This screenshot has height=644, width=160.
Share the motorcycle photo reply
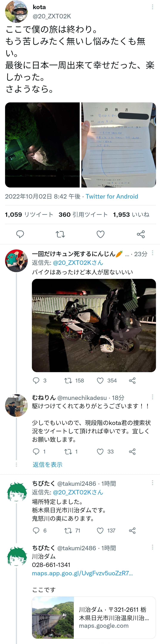tap(132, 381)
